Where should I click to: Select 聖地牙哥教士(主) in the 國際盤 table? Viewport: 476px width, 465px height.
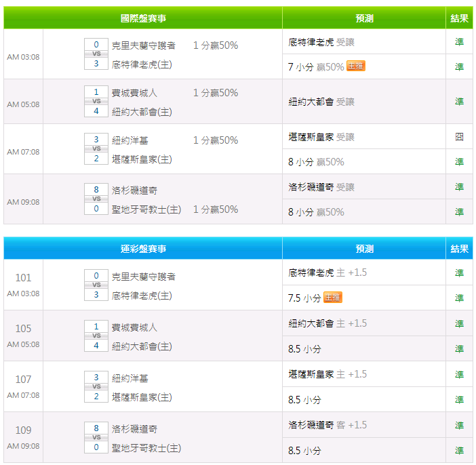tap(146, 209)
